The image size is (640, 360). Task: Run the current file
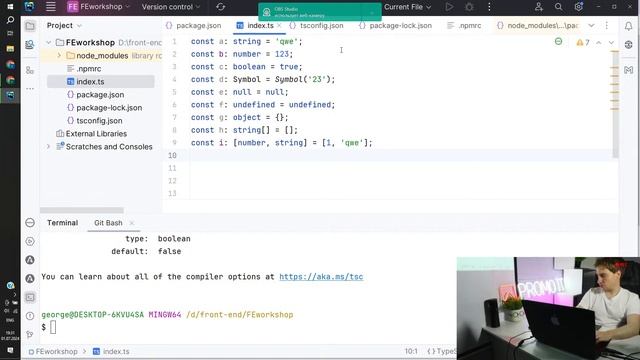(x=449, y=7)
